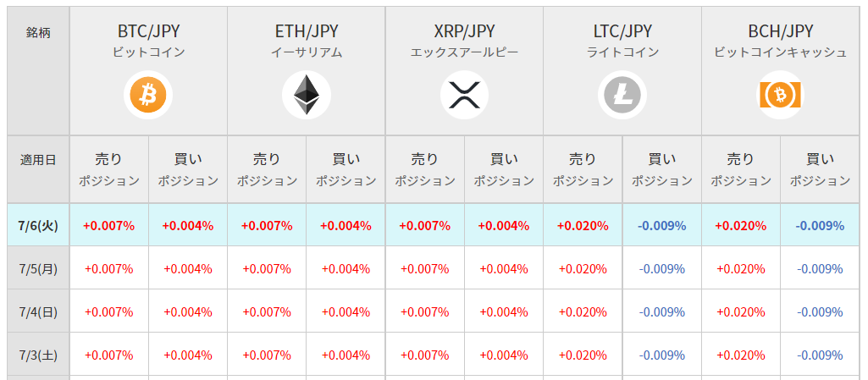Viewport: 868px width, 380px height.
Task: Click the grey Litecoin logo icon
Action: (622, 95)
